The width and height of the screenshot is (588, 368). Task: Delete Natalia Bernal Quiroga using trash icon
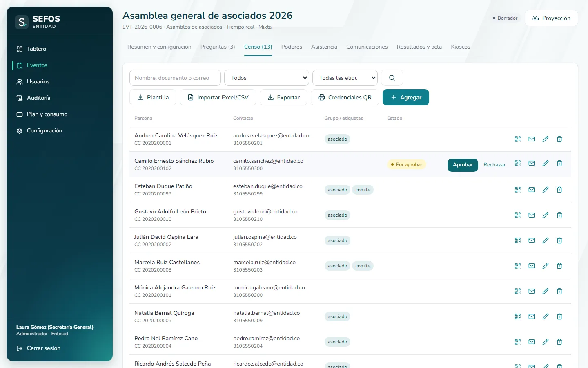(559, 316)
